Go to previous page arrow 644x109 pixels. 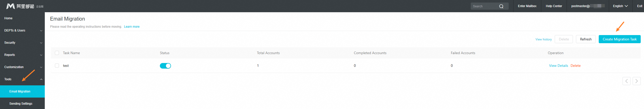pyautogui.click(x=626, y=81)
